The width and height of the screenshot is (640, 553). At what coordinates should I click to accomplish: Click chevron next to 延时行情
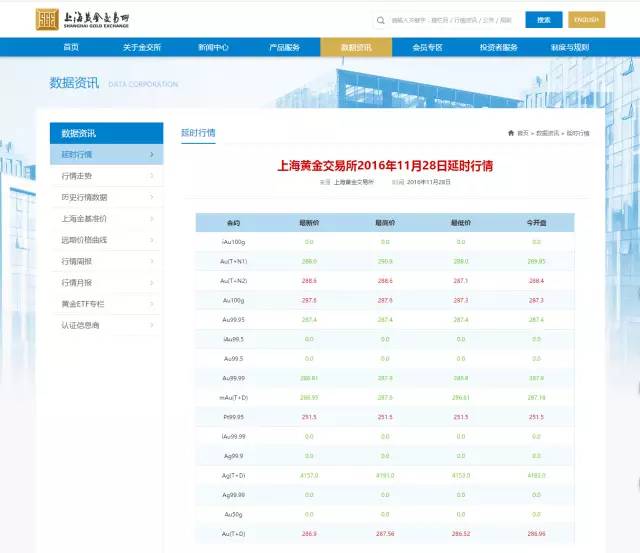coord(152,154)
